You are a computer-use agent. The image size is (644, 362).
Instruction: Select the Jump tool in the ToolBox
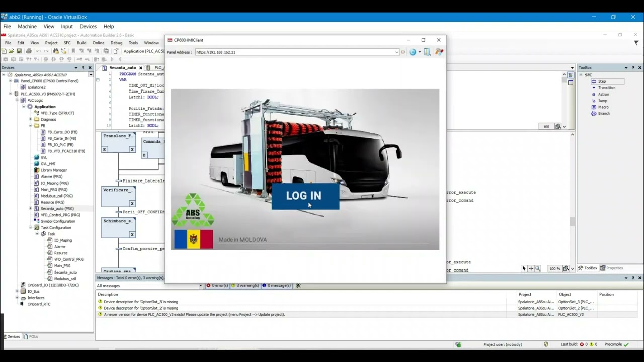pos(602,101)
